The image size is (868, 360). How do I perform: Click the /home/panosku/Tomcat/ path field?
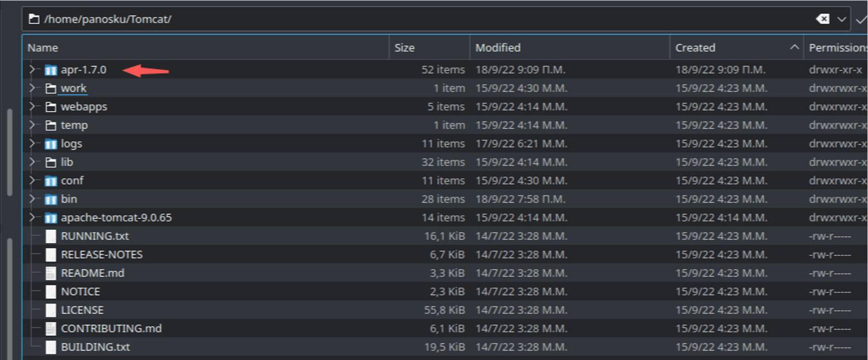click(x=387, y=19)
